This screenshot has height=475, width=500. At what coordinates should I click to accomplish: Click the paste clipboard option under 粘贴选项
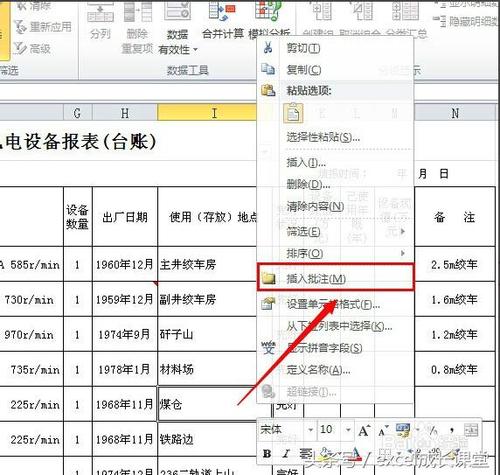(293, 113)
